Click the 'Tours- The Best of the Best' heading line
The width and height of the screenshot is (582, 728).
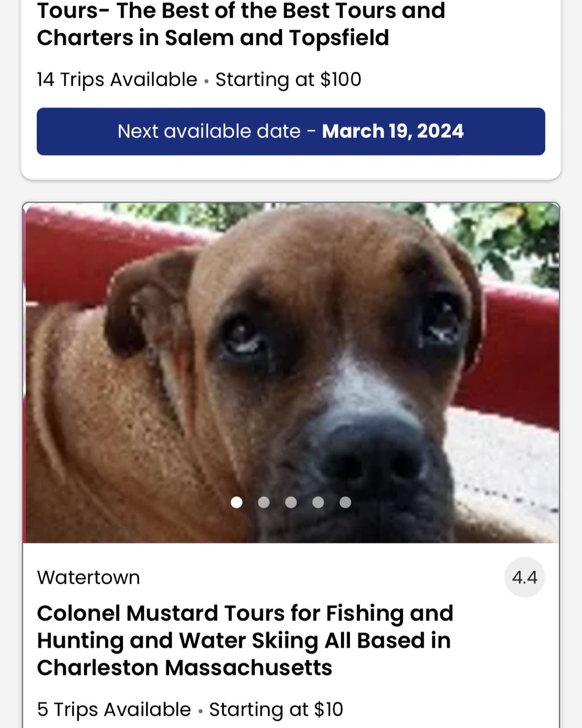[241, 11]
